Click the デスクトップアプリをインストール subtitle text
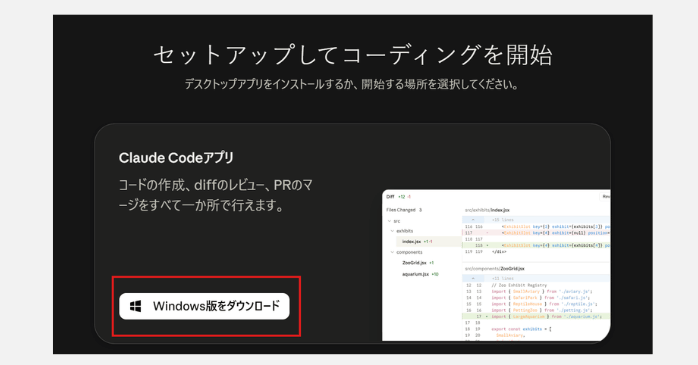 coord(352,84)
